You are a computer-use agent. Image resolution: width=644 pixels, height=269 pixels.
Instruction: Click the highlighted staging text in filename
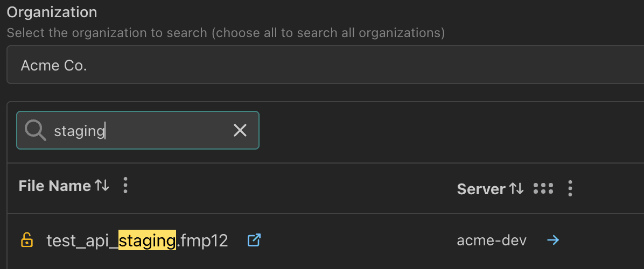tap(147, 241)
